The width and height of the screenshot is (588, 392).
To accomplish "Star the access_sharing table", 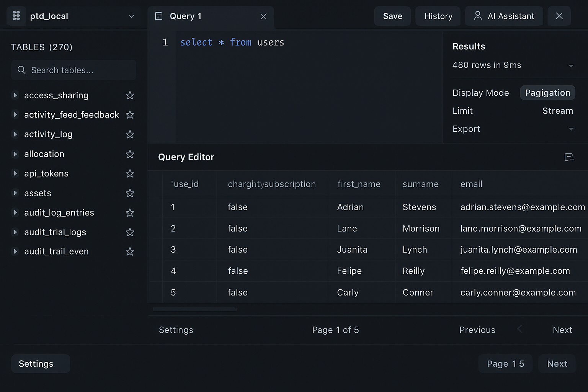I will click(130, 95).
